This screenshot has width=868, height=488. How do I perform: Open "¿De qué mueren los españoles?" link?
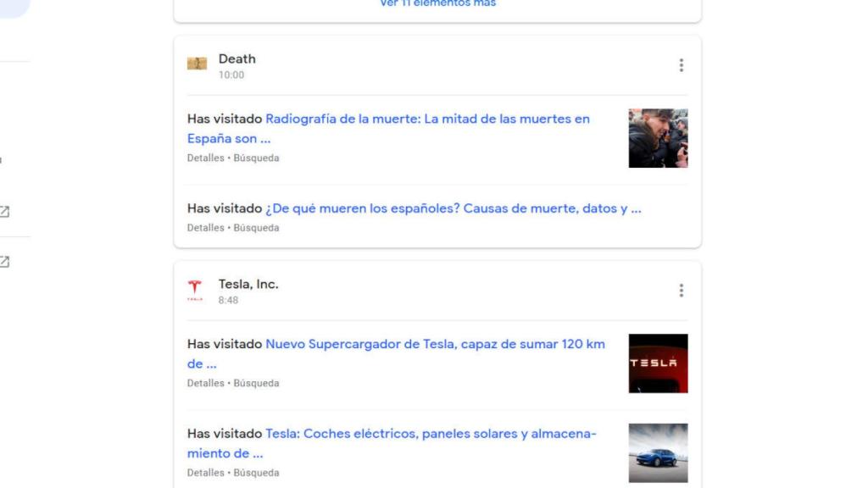point(453,208)
